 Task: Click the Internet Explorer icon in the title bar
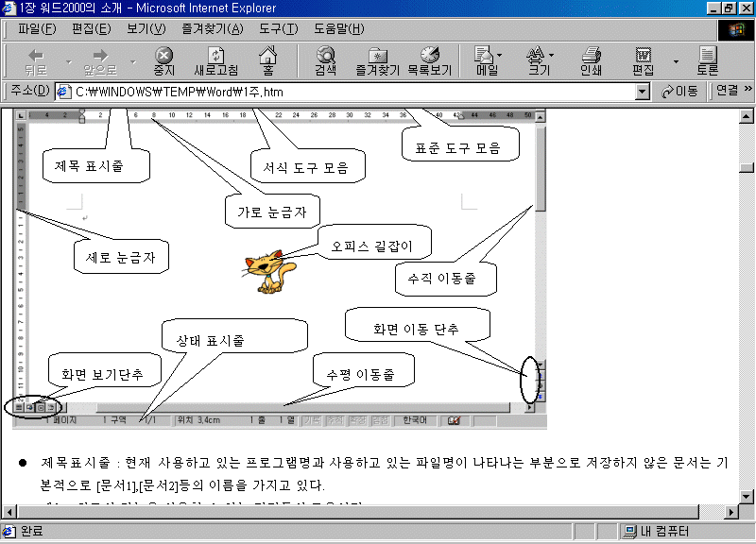pos(9,8)
